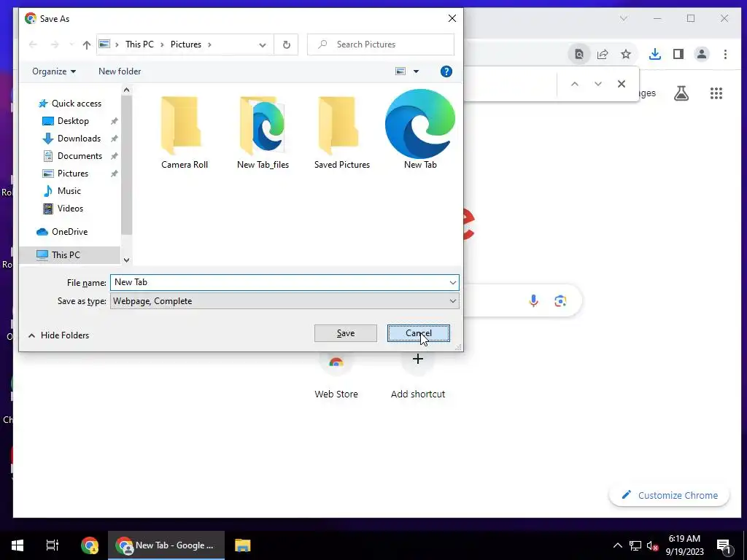The width and height of the screenshot is (747, 560).
Task: Click Pictures in address breadcrumb
Action: click(186, 44)
